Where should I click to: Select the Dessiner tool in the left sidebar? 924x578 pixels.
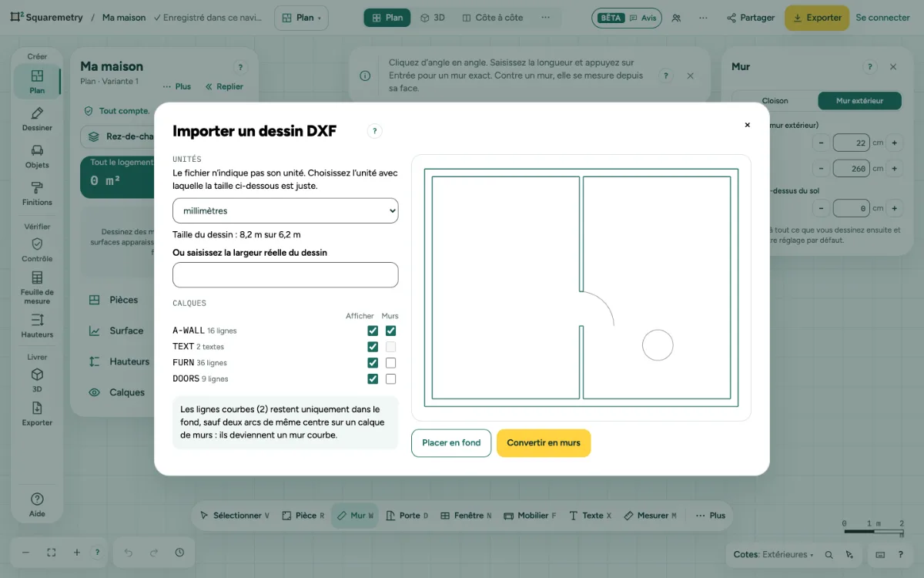pos(37,119)
